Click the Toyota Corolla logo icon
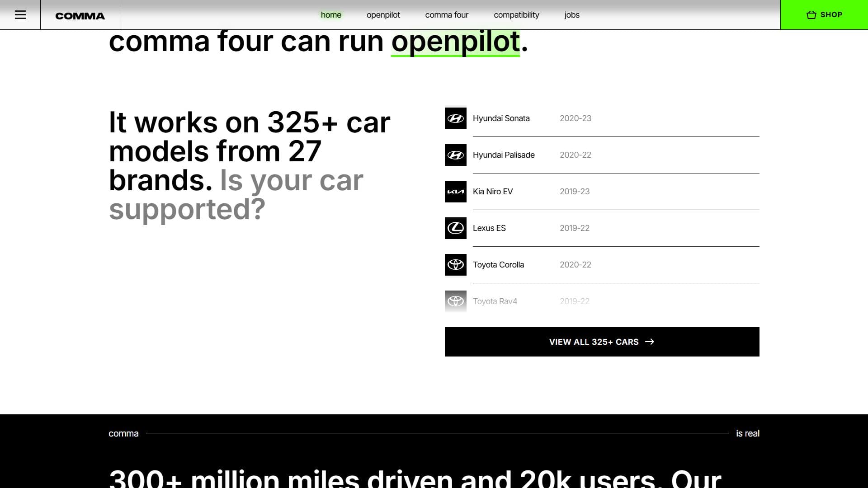Viewport: 868px width, 488px height. pos(456,265)
